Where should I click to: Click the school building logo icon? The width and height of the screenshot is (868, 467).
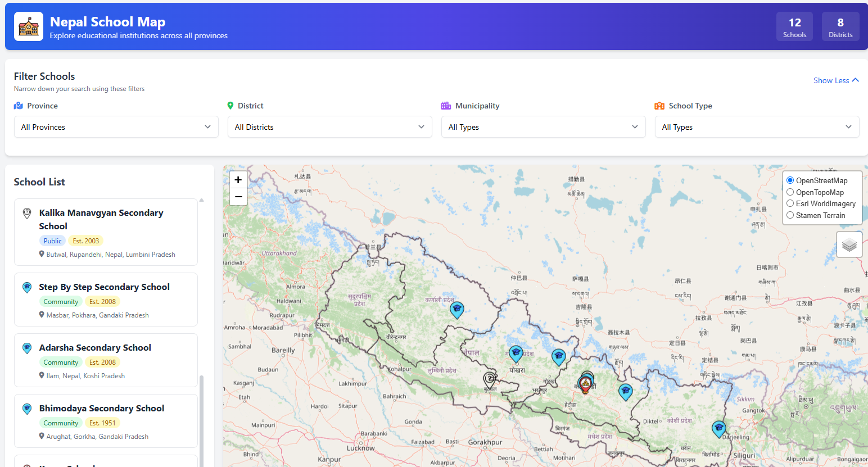[29, 26]
